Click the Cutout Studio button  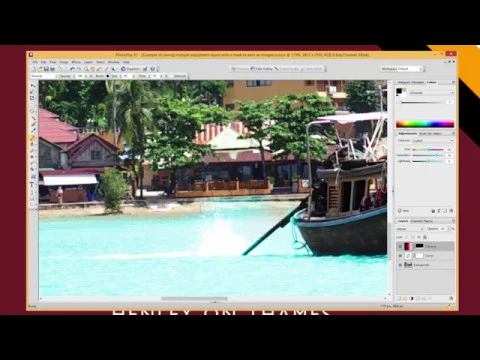[287, 69]
